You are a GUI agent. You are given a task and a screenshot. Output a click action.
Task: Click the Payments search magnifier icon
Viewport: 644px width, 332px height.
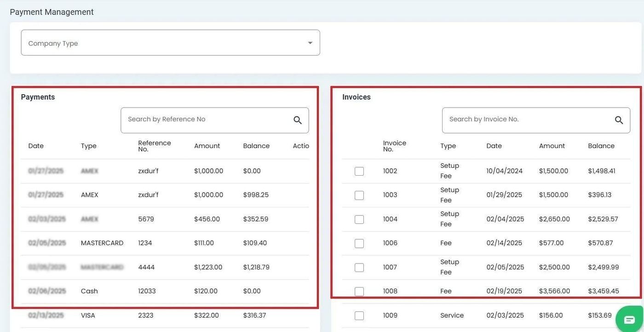click(298, 120)
